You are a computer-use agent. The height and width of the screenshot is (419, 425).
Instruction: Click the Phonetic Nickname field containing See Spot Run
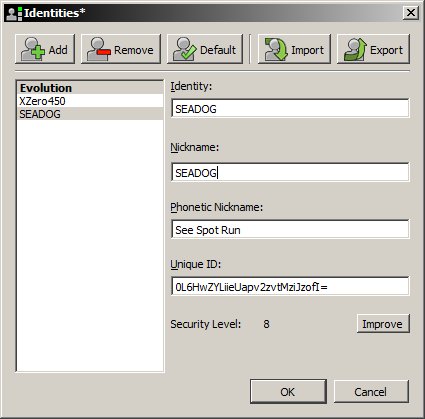coord(290,229)
